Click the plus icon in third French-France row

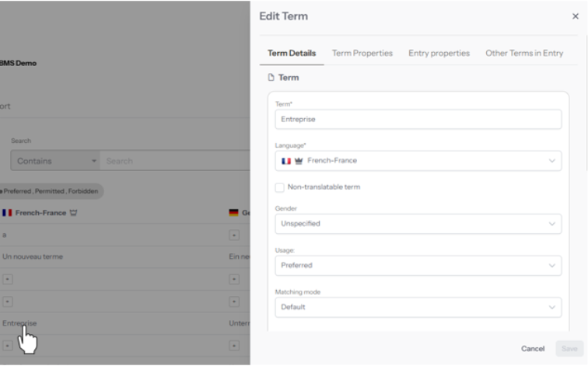pos(7,277)
